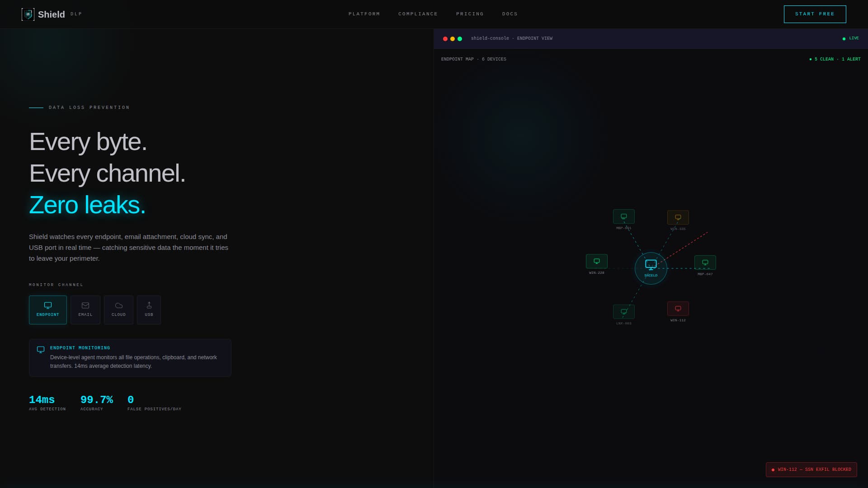Click the WIN-112 SSN Exfil Blocked alert
Screen dimensions: 868x488
tap(811, 469)
